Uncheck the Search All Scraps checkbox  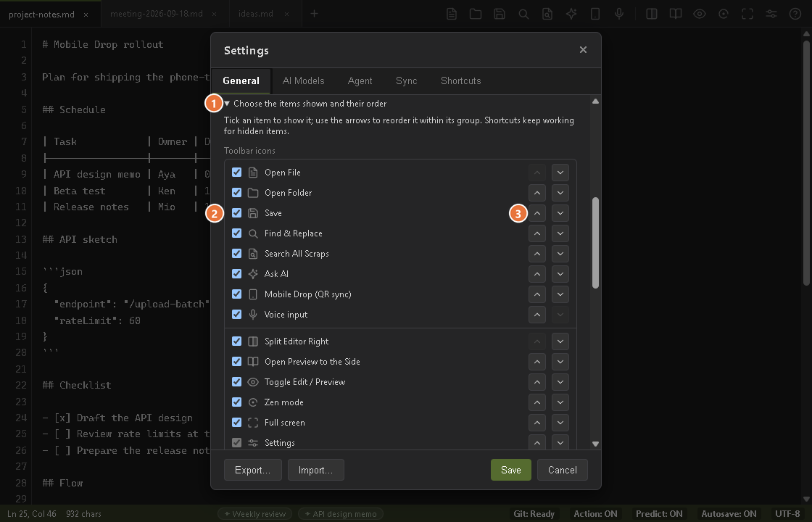(236, 253)
